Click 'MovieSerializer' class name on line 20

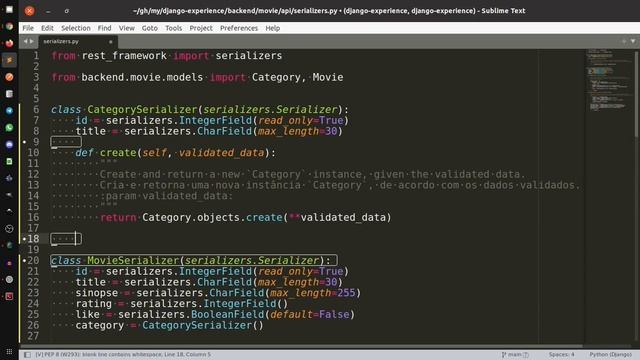click(133, 260)
